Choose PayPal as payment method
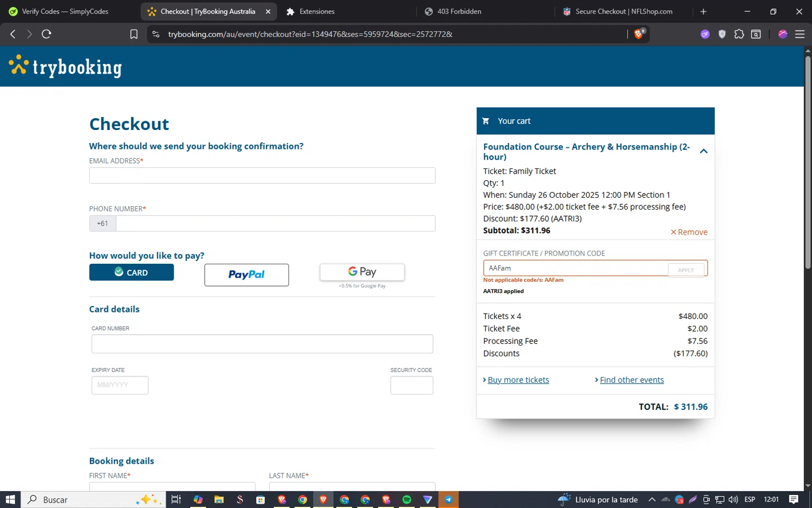The height and width of the screenshot is (508, 812). click(246, 275)
